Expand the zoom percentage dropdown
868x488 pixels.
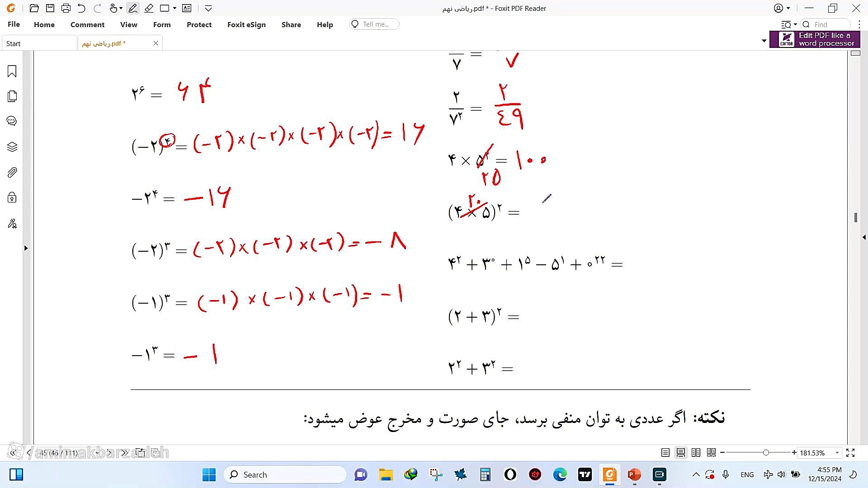pos(837,453)
